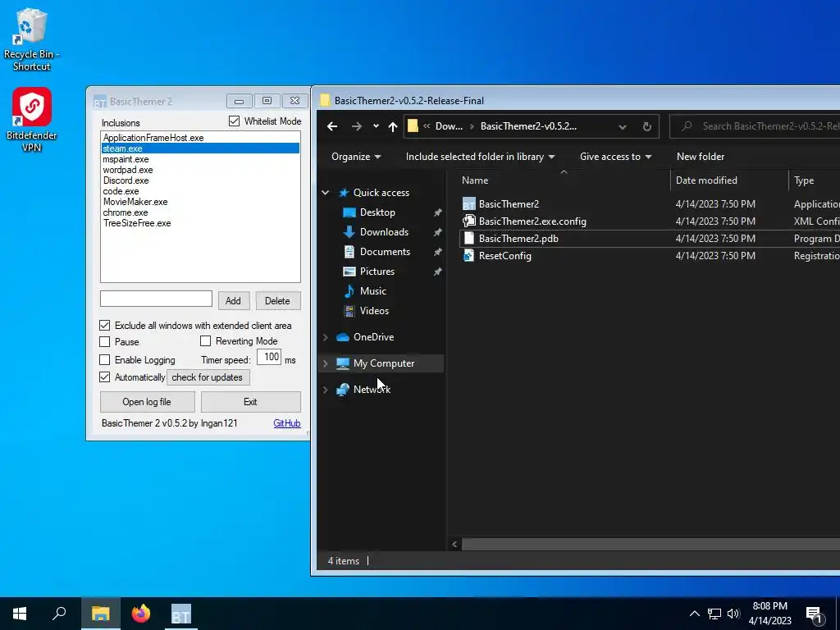The width and height of the screenshot is (840, 630).
Task: Click the Timer speed value field
Action: point(269,357)
